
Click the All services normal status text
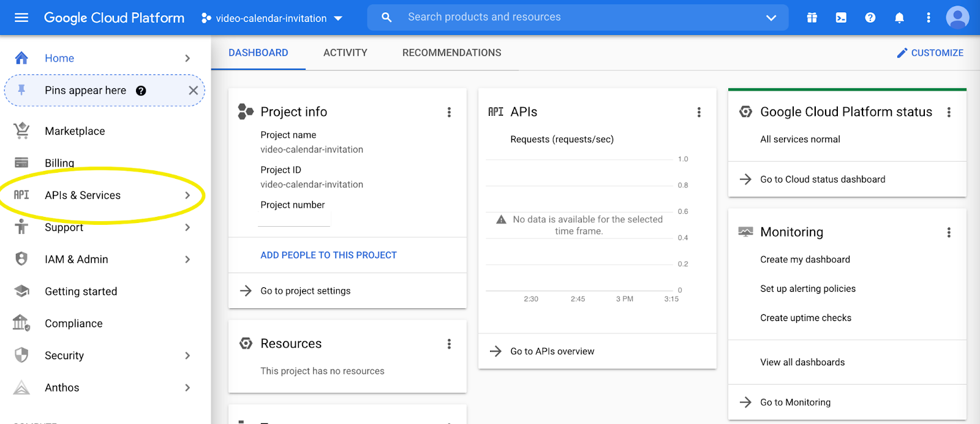pos(800,139)
